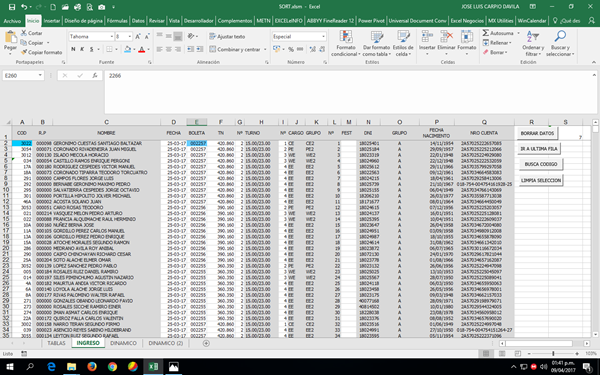The height and width of the screenshot is (375, 600).
Task: Increase font size with the larger A icon
Action: [x=138, y=36]
